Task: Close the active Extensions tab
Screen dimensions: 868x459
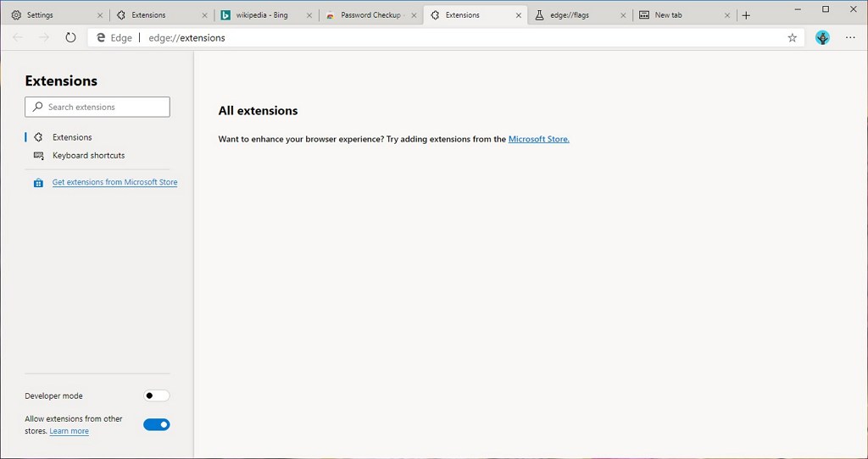Action: (x=519, y=15)
